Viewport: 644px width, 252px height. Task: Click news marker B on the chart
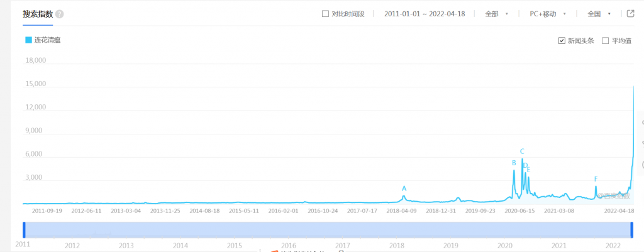pyautogui.click(x=514, y=163)
